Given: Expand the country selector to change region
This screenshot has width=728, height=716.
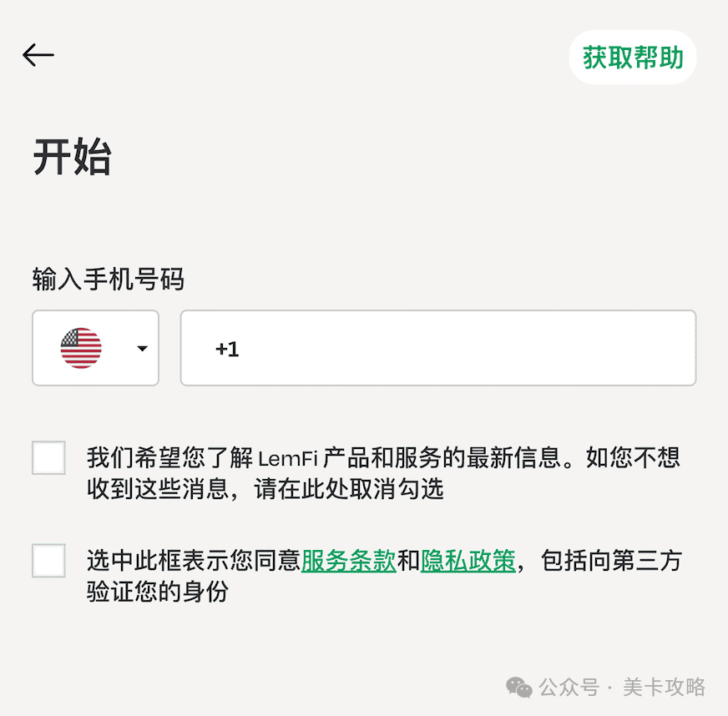Looking at the screenshot, I should pos(95,347).
